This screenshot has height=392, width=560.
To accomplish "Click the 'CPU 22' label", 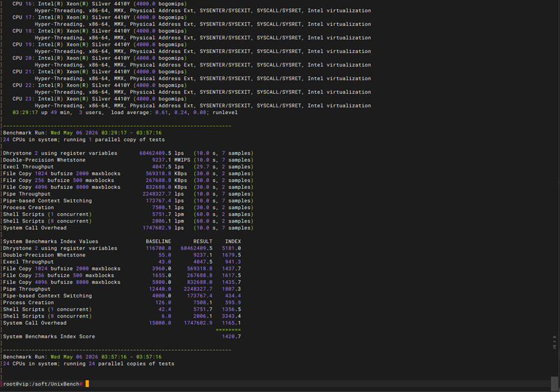I will (x=22, y=85).
